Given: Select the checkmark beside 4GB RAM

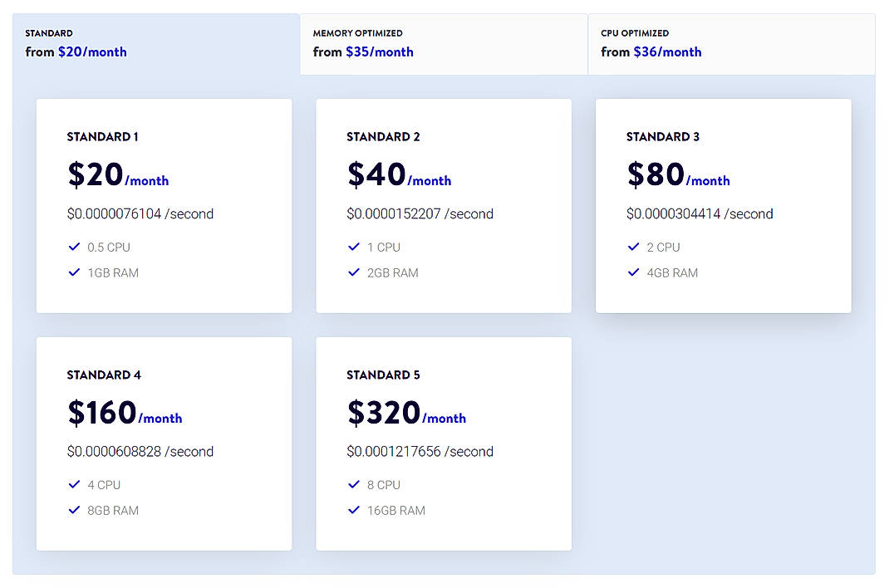Looking at the screenshot, I should pos(634,272).
